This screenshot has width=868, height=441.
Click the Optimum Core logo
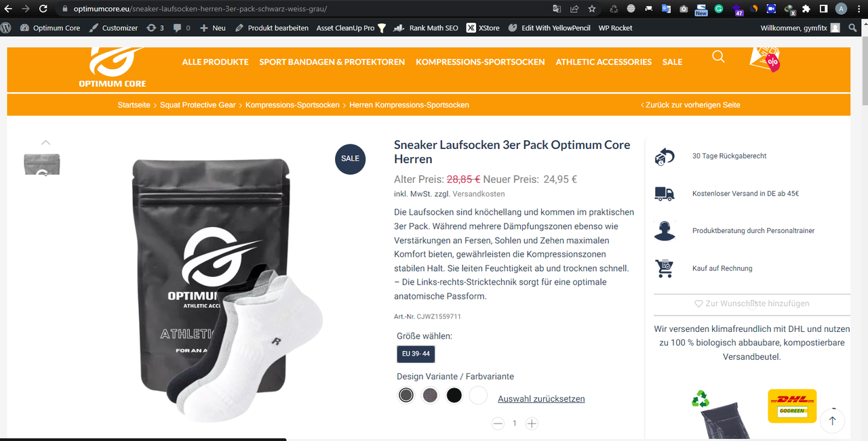113,67
